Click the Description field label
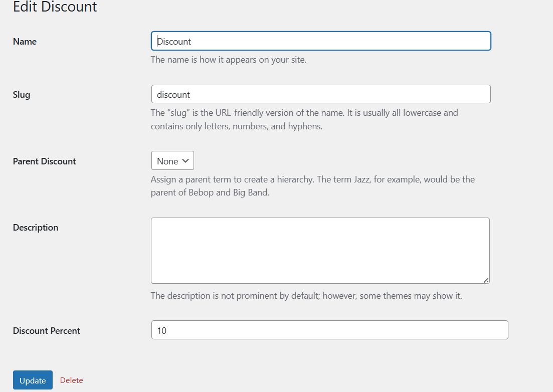This screenshot has width=553, height=392. pyautogui.click(x=36, y=228)
